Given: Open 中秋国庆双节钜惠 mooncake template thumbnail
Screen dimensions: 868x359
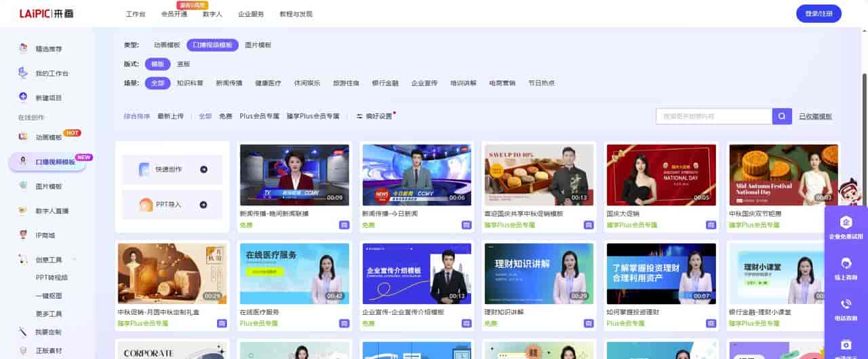Looking at the screenshot, I should 783,174.
